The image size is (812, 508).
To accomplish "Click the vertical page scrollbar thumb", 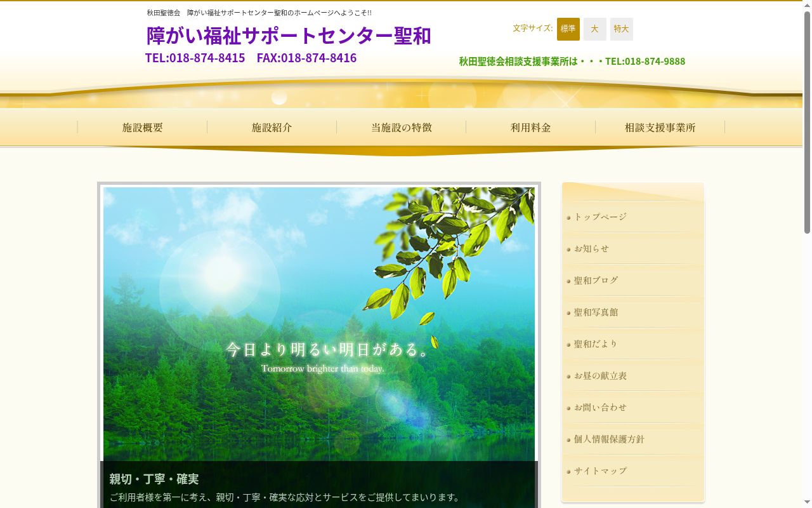I will coord(807,122).
